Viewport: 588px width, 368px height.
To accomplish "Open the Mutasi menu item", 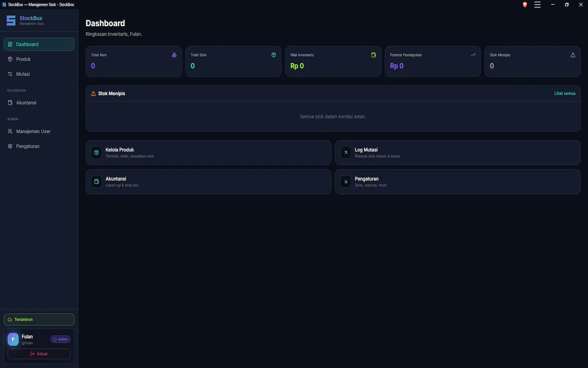I will point(39,74).
